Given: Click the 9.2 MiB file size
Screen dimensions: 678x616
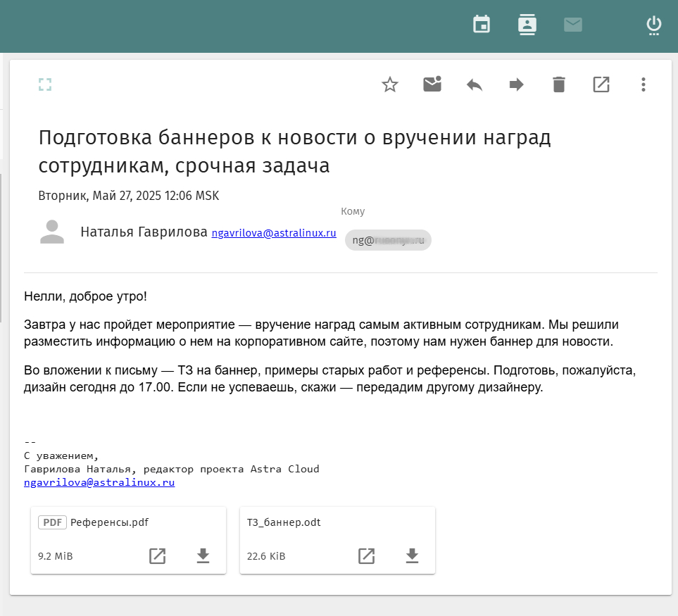Looking at the screenshot, I should point(56,556).
